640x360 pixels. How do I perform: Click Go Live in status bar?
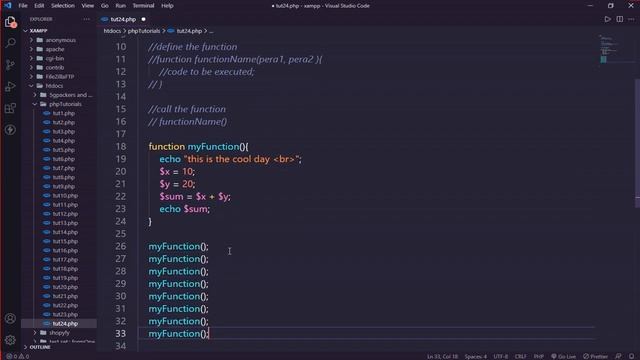(563, 356)
